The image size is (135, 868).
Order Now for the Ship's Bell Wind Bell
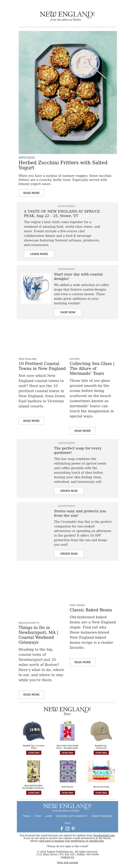coord(34,793)
